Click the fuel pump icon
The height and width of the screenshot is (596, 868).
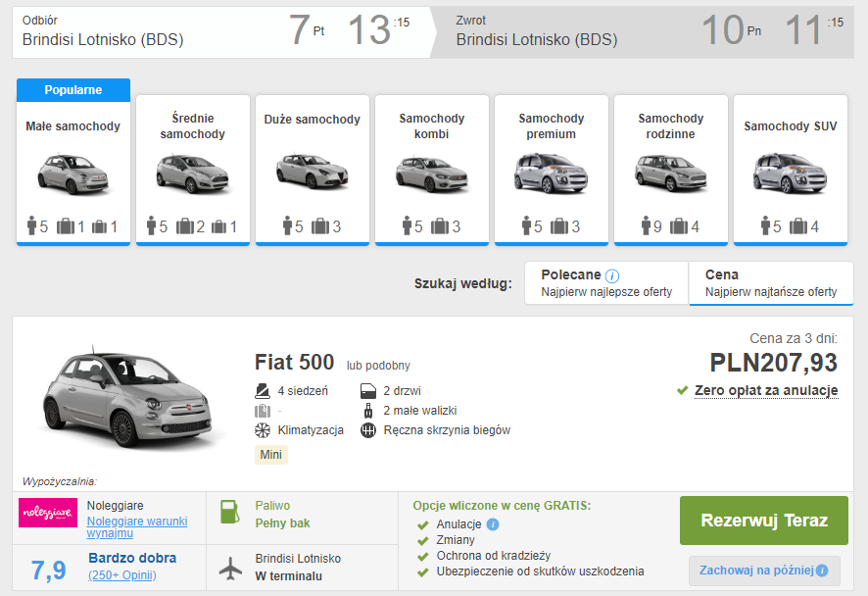click(x=228, y=514)
